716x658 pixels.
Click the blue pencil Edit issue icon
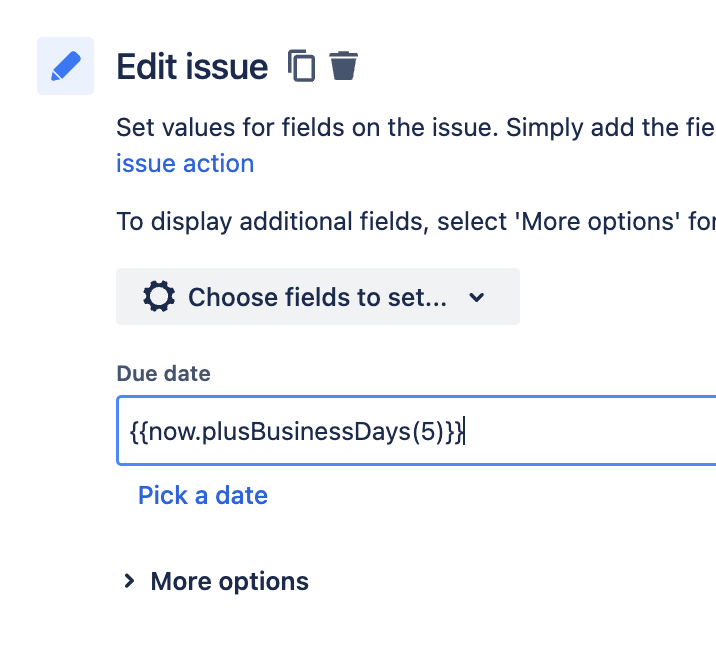pos(65,66)
